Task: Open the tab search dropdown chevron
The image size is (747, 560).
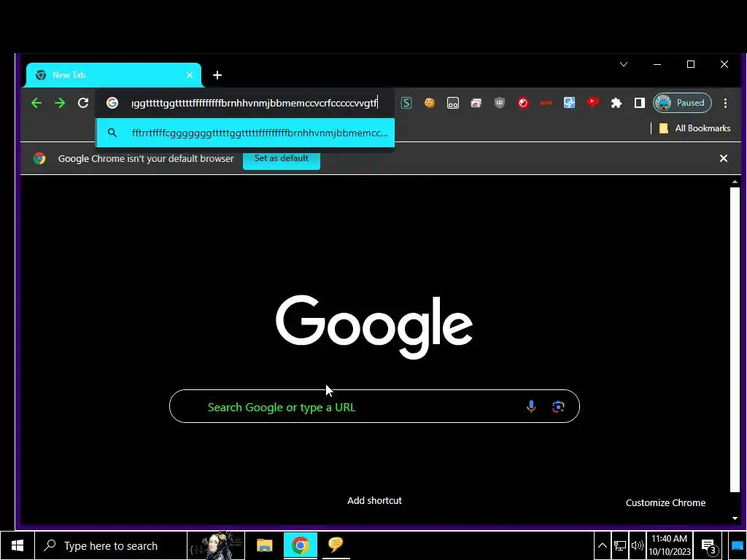Action: point(624,64)
